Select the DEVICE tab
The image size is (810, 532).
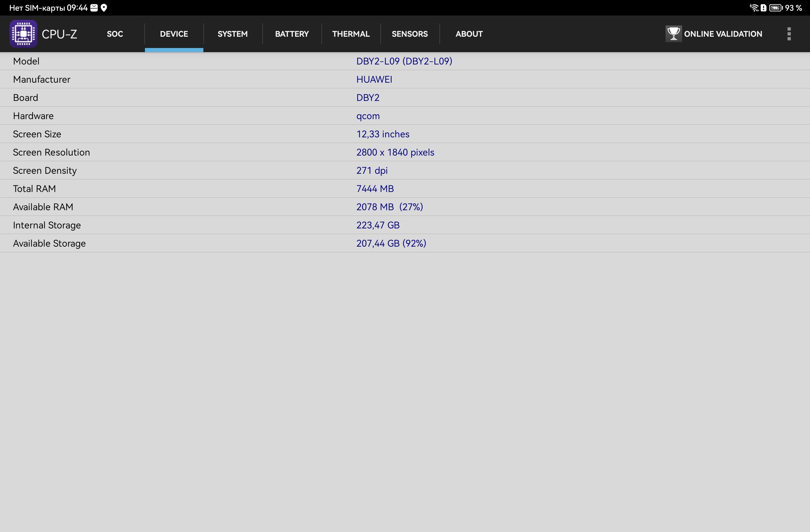[x=174, y=34]
